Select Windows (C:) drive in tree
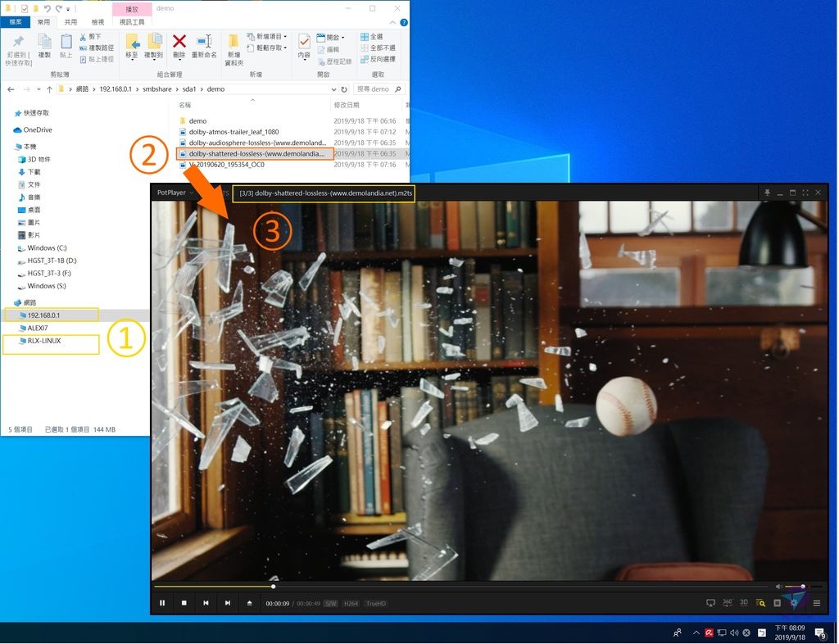The height and width of the screenshot is (644, 839). (47, 247)
